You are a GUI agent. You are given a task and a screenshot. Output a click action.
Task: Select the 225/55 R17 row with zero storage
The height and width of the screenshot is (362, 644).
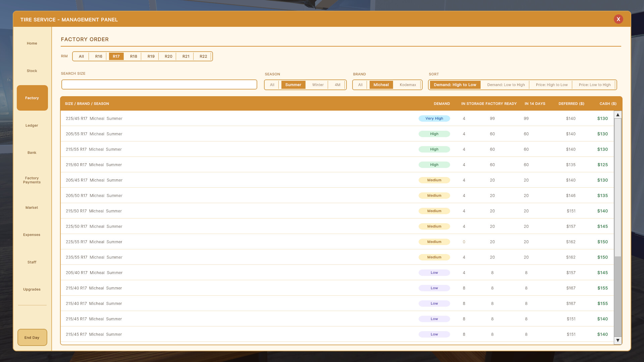click(337, 242)
